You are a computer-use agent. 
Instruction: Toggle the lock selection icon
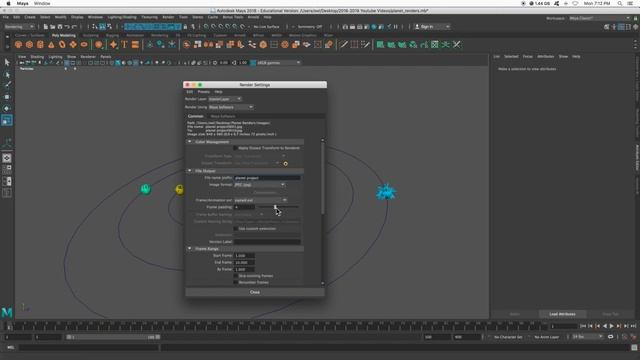coord(185,27)
